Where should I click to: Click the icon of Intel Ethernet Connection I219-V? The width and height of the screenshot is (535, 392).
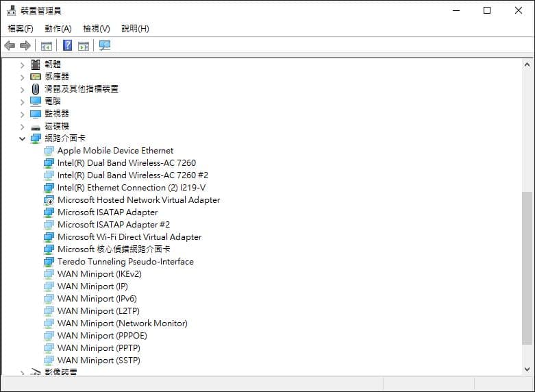[49, 188]
